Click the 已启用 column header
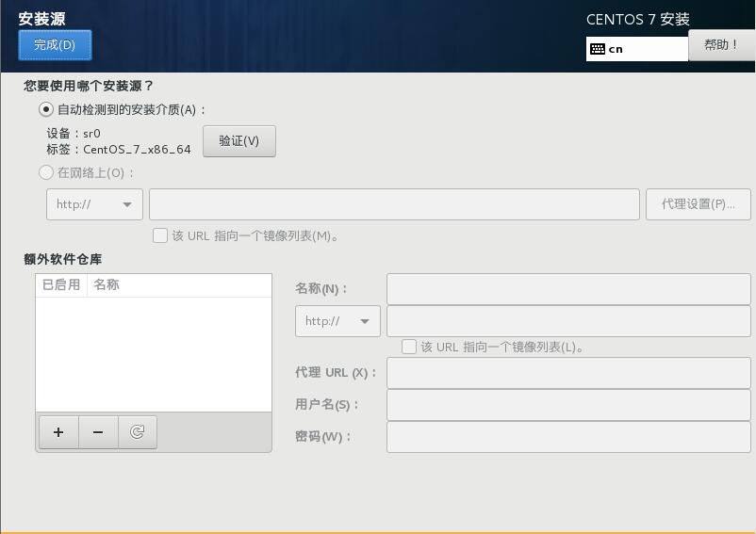The width and height of the screenshot is (756, 534). [x=61, y=285]
